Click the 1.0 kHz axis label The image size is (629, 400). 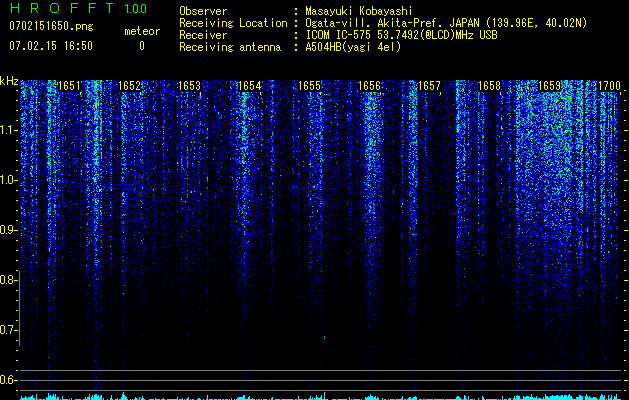pos(9,180)
